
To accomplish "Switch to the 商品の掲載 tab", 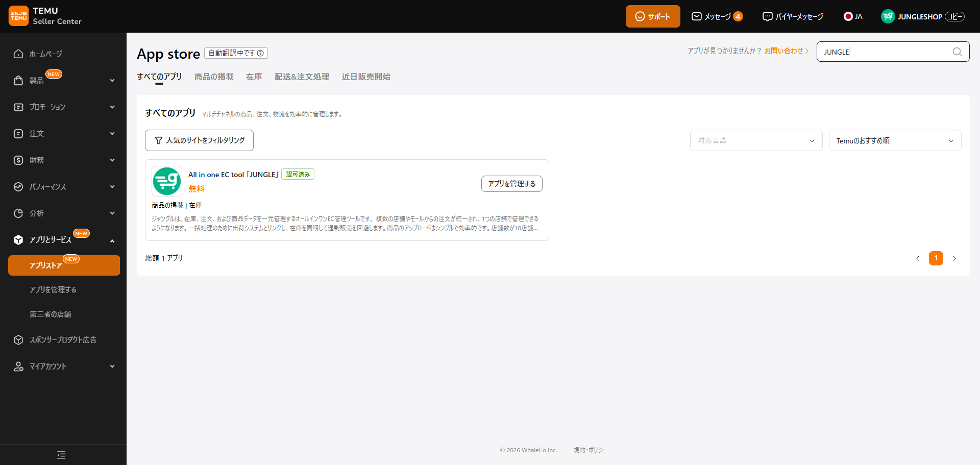I will 214,77.
